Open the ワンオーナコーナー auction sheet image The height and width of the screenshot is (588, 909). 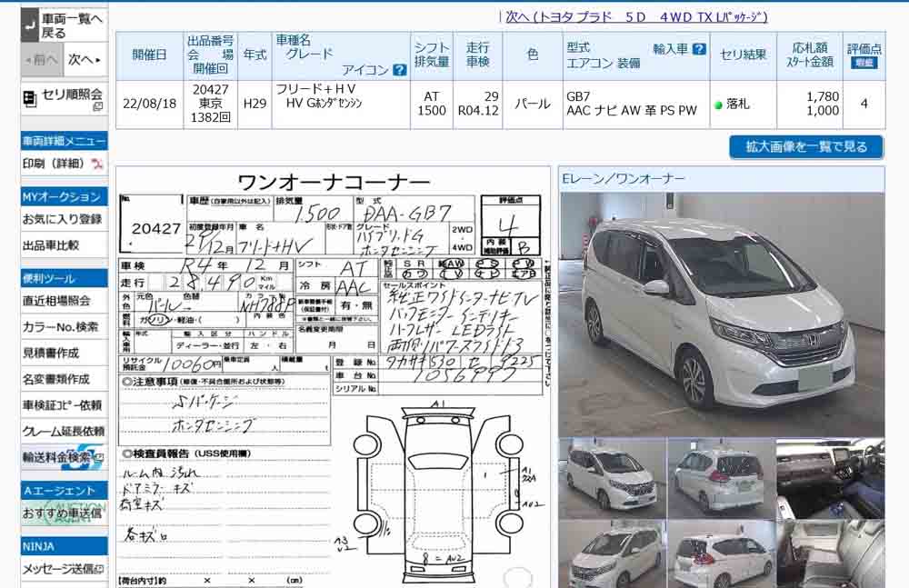click(x=333, y=377)
